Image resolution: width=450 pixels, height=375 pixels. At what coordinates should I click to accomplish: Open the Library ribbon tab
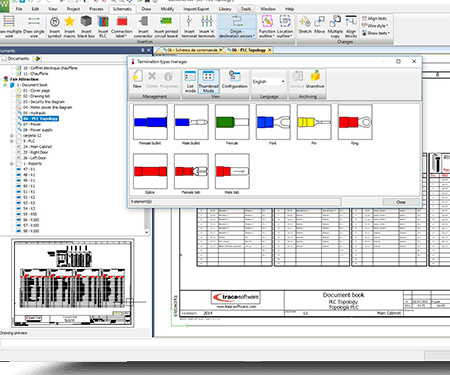pyautogui.click(x=225, y=9)
